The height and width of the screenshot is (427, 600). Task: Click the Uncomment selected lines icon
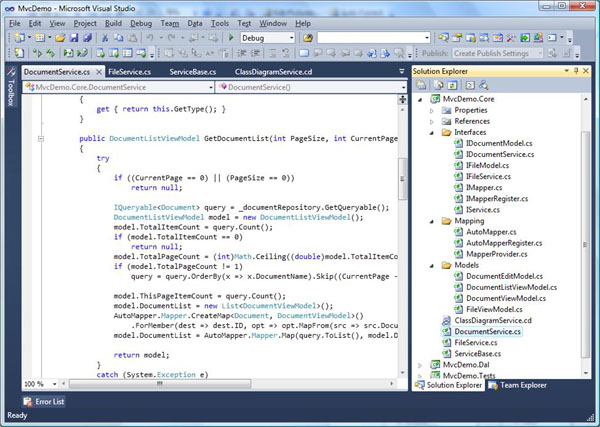tap(286, 53)
